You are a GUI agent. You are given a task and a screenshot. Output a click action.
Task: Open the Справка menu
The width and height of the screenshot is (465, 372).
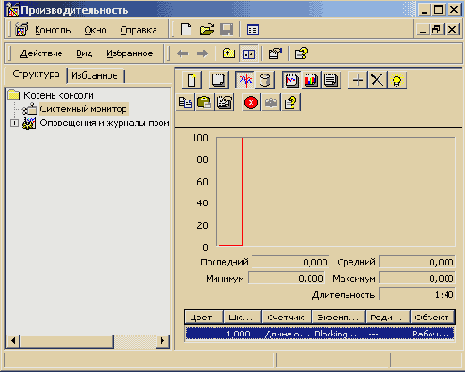138,30
